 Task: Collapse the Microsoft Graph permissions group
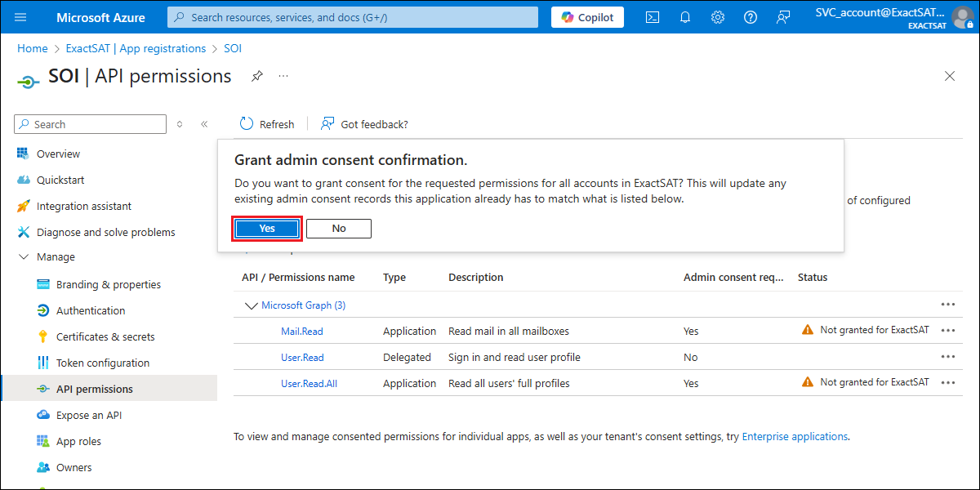coord(251,305)
